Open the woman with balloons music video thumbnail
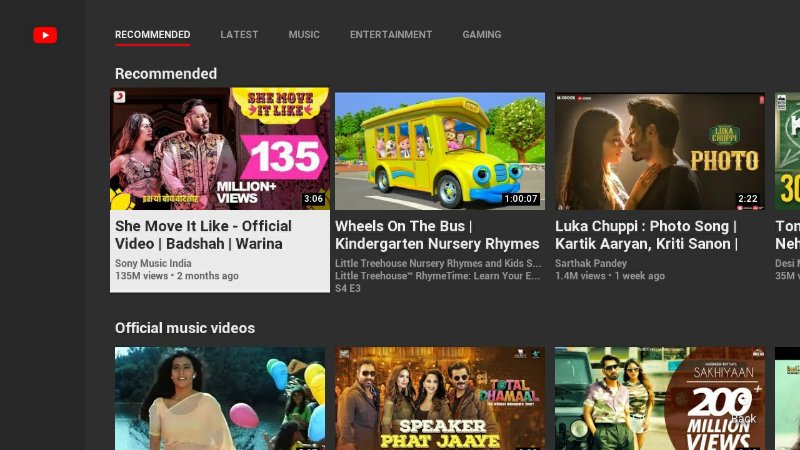The width and height of the screenshot is (800, 450). (220, 398)
